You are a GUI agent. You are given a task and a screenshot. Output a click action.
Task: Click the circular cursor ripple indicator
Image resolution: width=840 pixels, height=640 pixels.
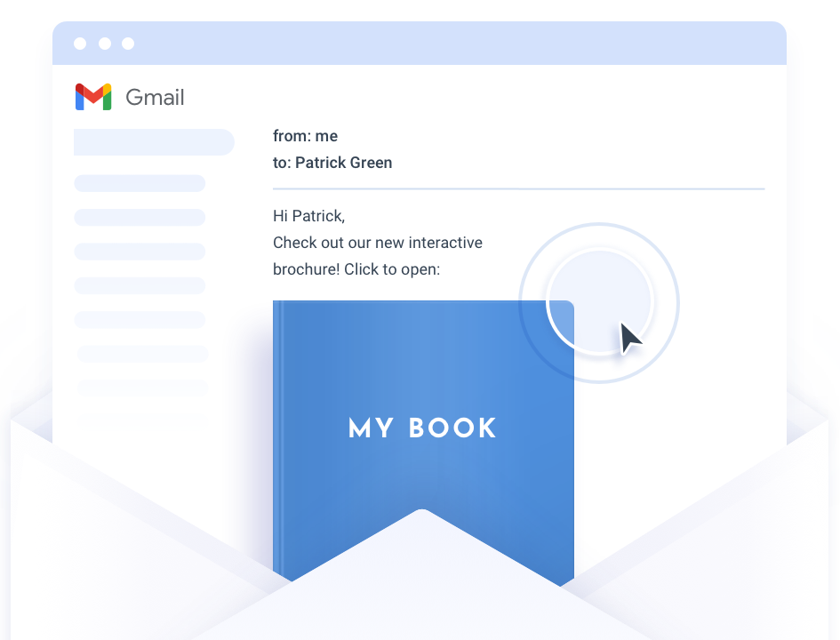click(600, 302)
